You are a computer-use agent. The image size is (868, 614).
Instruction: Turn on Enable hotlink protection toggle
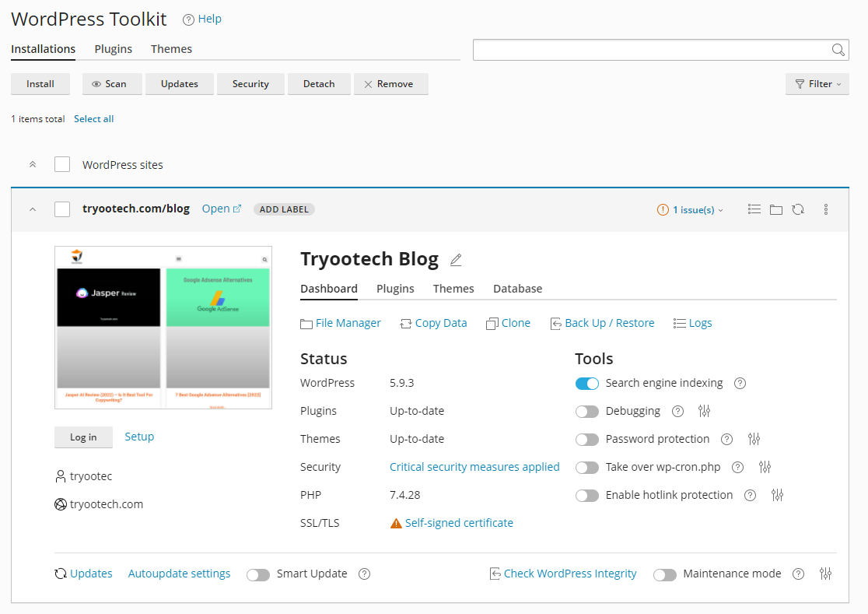click(586, 495)
